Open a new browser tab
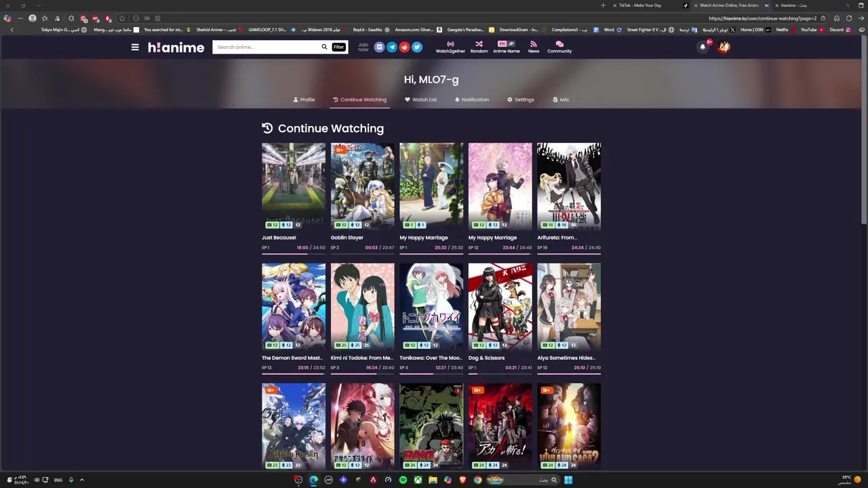 click(x=603, y=5)
